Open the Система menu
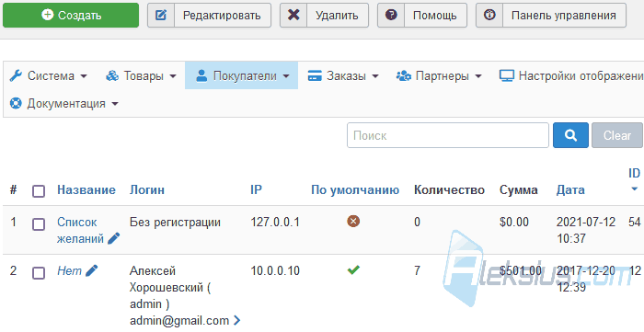 pyautogui.click(x=49, y=76)
